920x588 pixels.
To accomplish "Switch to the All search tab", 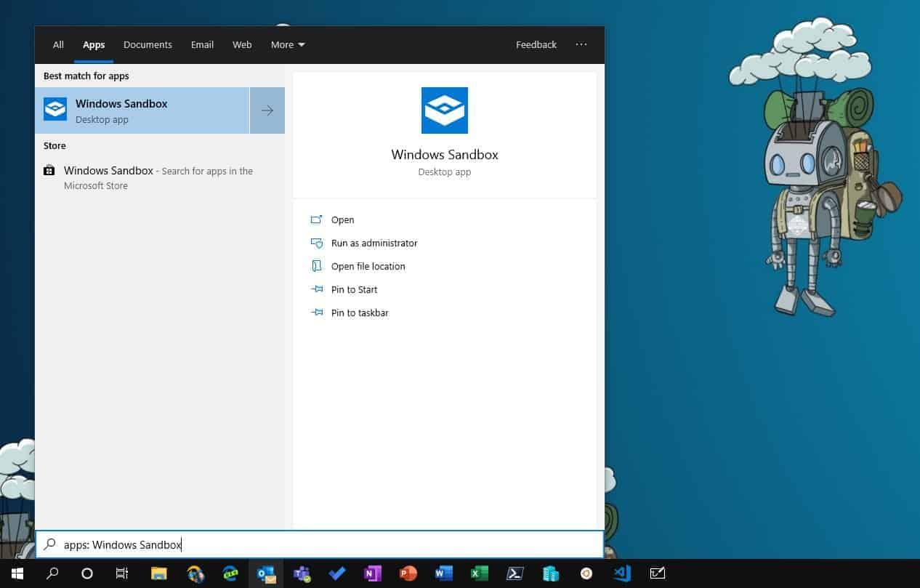I will tap(58, 45).
